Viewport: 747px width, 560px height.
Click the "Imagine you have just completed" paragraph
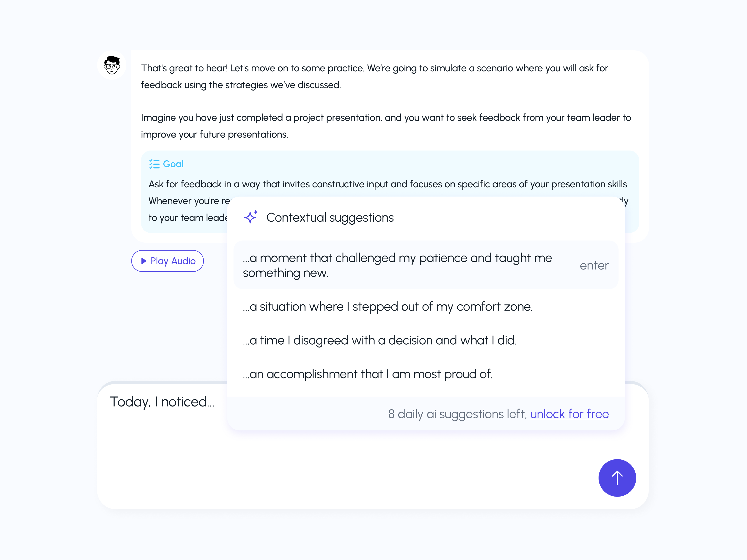pyautogui.click(x=386, y=126)
